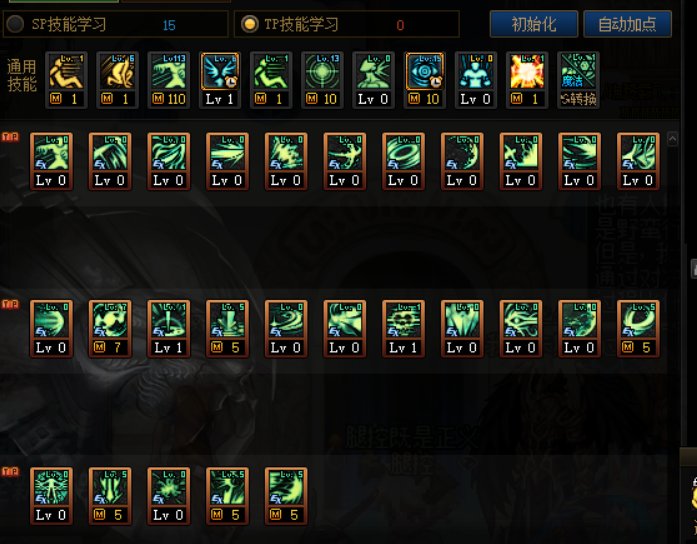Click the Lv113 skill with level 110

[x=168, y=80]
